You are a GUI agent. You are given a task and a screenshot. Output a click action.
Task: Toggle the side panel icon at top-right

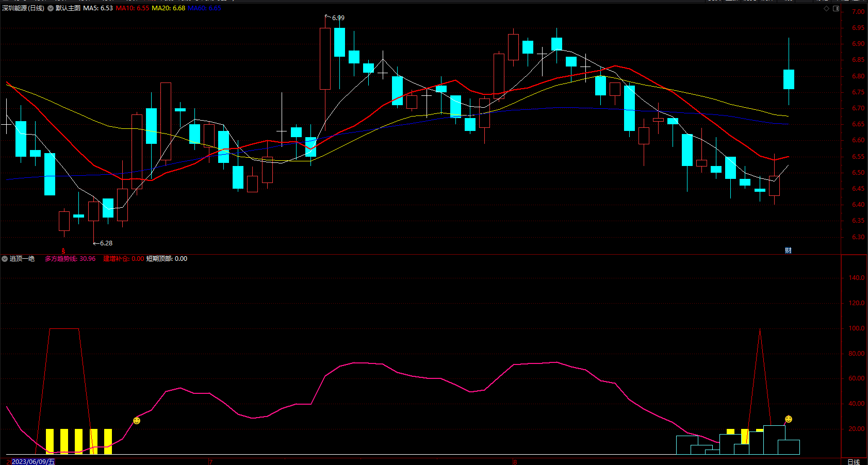pyautogui.click(x=836, y=8)
